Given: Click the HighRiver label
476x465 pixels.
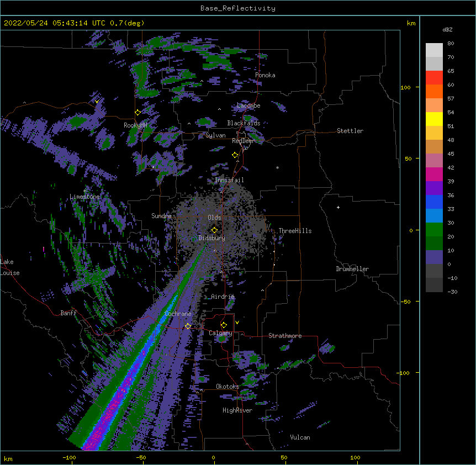Looking at the screenshot, I should pos(237,410).
